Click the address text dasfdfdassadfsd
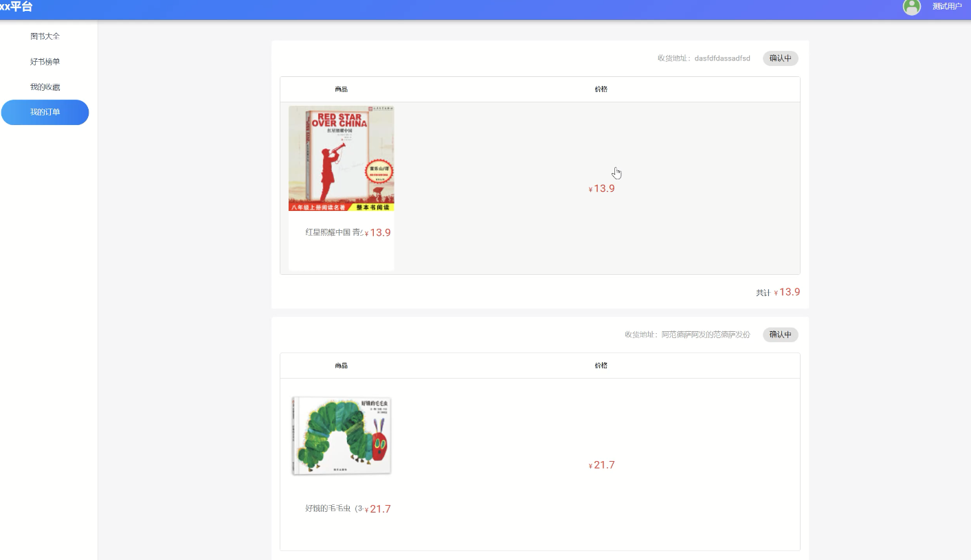Image resolution: width=971 pixels, height=560 pixels. tap(722, 58)
